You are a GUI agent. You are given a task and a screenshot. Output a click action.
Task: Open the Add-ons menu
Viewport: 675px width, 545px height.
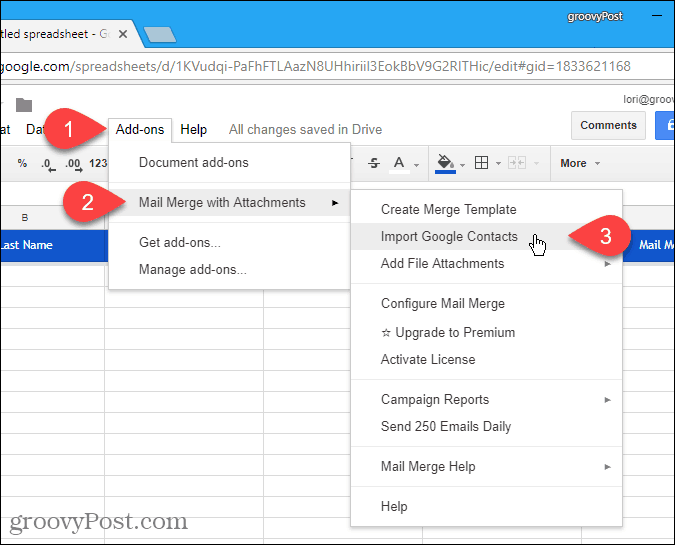point(140,130)
